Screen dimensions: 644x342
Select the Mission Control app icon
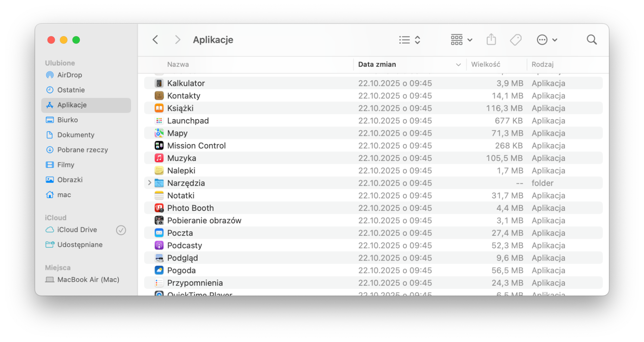(159, 146)
